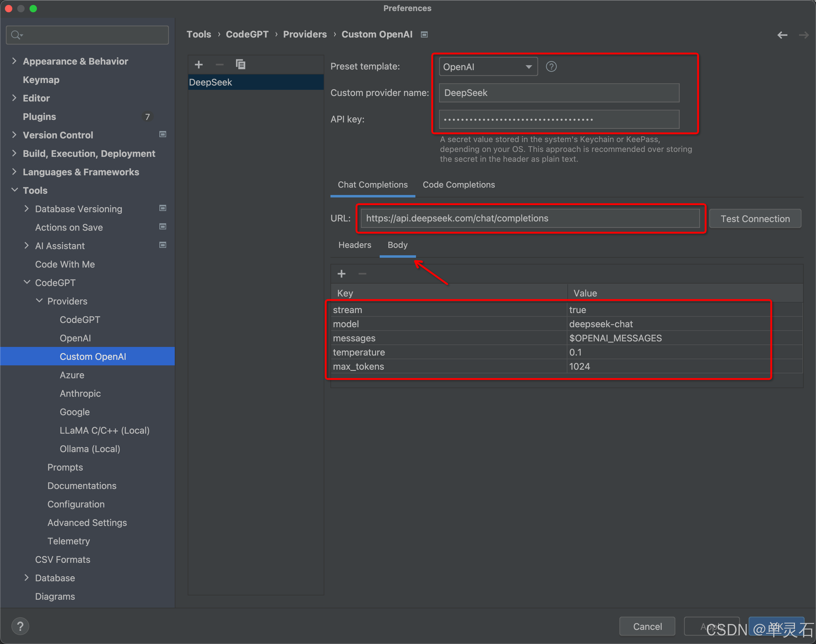Click the back navigation arrow
This screenshot has width=816, height=644.
(x=782, y=35)
